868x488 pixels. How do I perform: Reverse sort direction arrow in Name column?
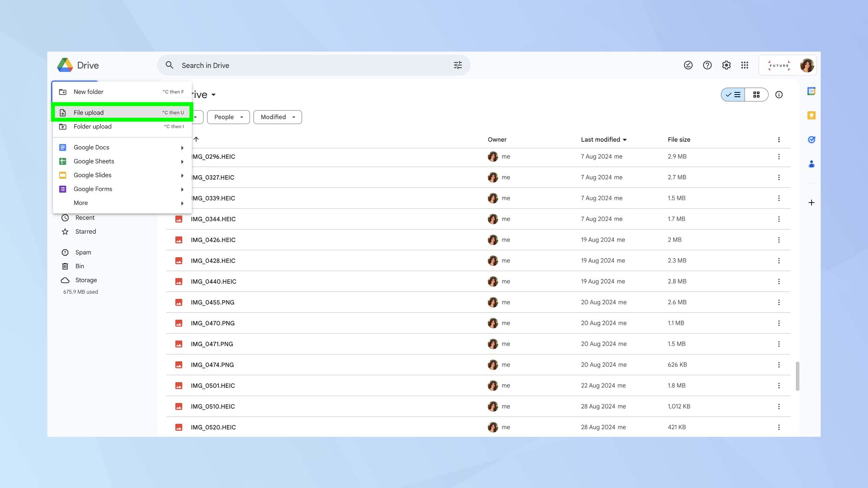click(x=196, y=139)
